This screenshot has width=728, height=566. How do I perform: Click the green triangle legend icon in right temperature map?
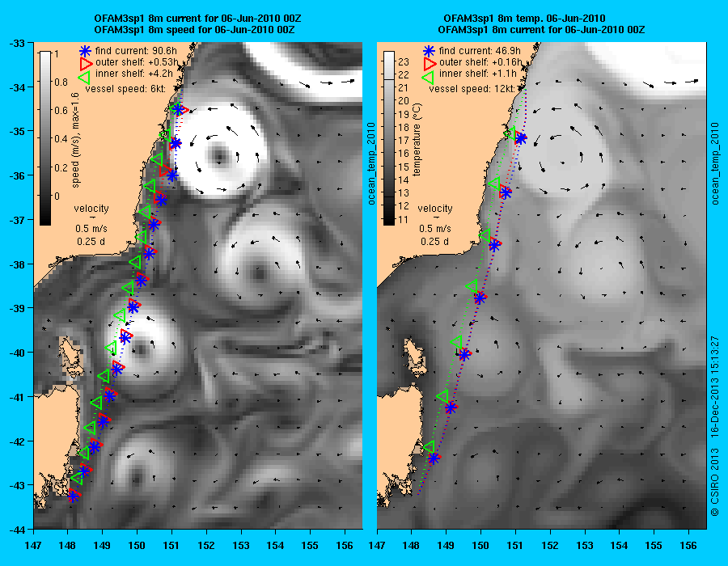[x=427, y=76]
